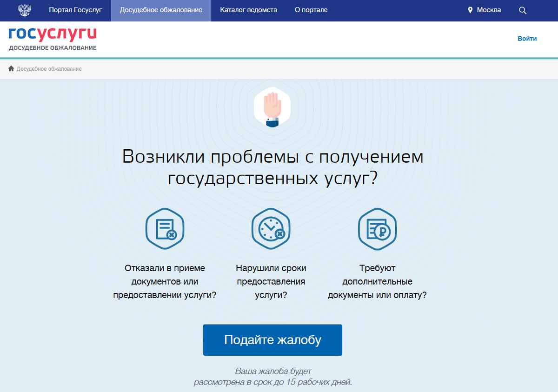Click the refused document icon
The height and width of the screenshot is (392, 558).
(165, 229)
